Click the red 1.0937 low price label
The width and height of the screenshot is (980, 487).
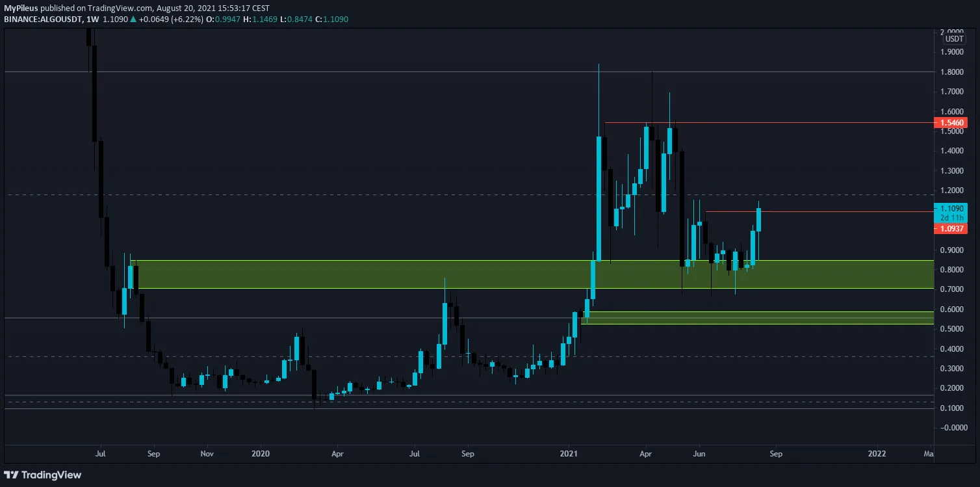pos(951,228)
